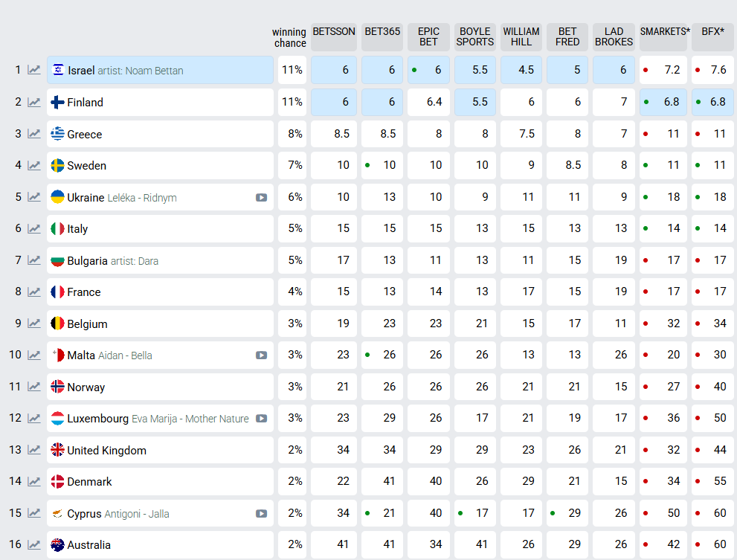
Task: Open the trend chart icon for Australia
Action: coord(34,545)
